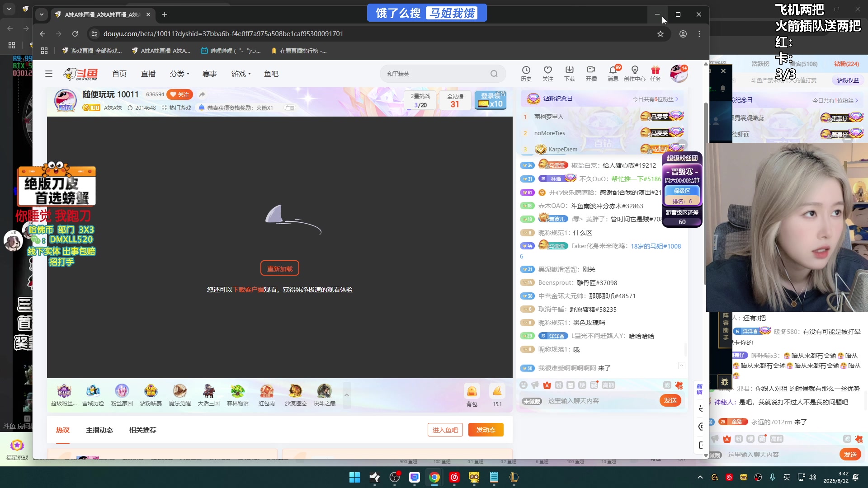Expand the gift bar with up chevron
This screenshot has width=868, height=488.
[x=347, y=395]
